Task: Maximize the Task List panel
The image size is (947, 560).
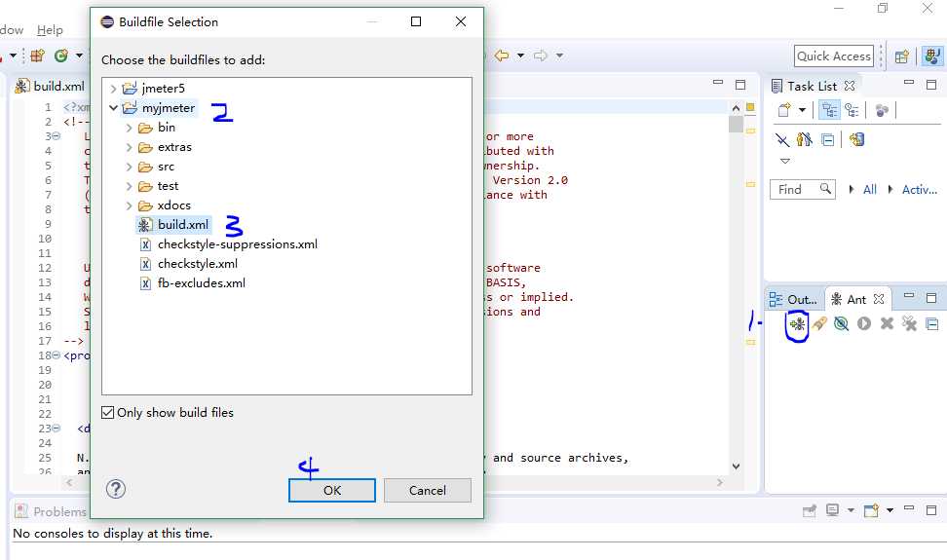Action: [x=931, y=85]
